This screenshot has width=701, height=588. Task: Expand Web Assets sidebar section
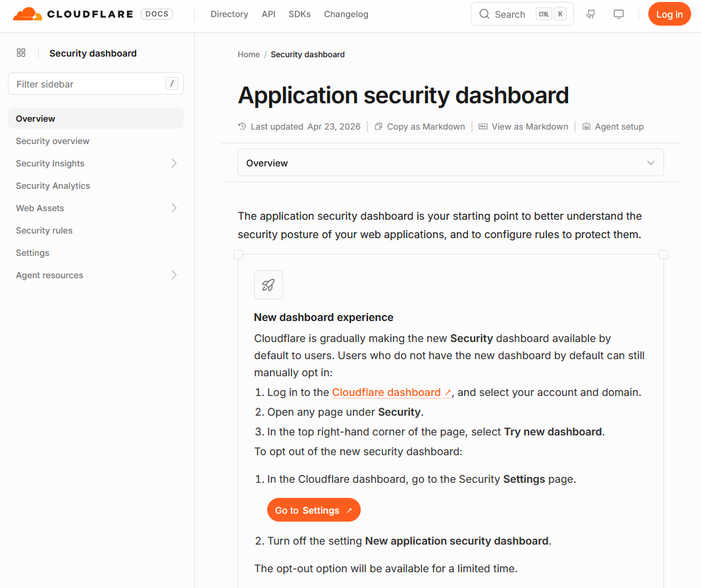(174, 208)
